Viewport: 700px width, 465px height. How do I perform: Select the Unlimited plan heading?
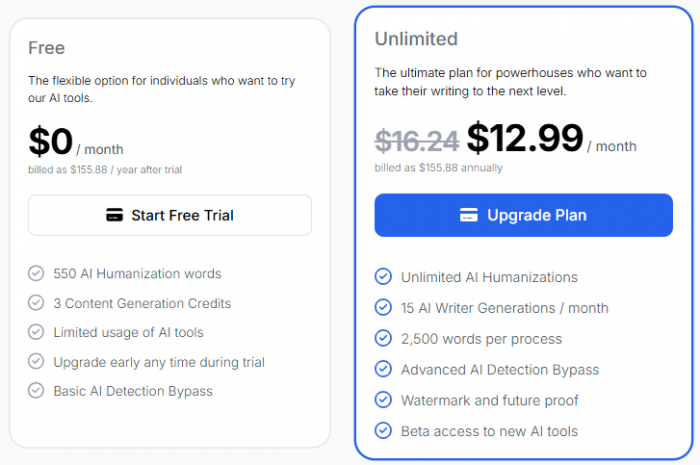416,39
